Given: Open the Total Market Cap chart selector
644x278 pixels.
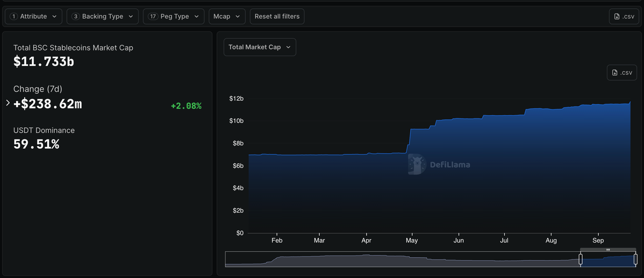Looking at the screenshot, I should [x=260, y=47].
